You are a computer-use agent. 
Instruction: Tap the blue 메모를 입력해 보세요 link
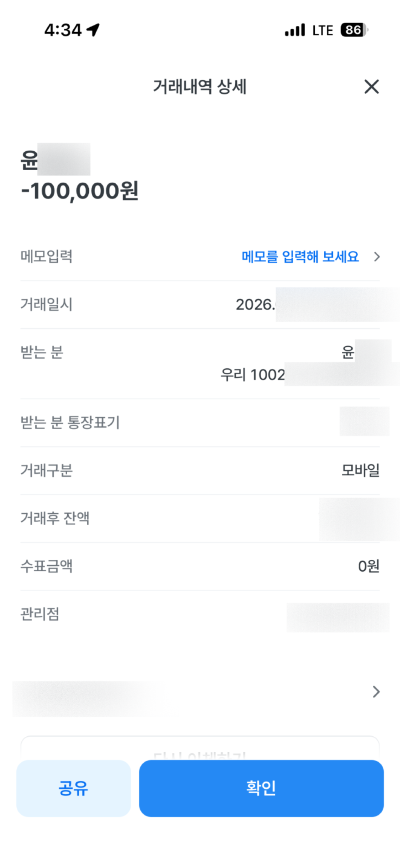point(300,257)
